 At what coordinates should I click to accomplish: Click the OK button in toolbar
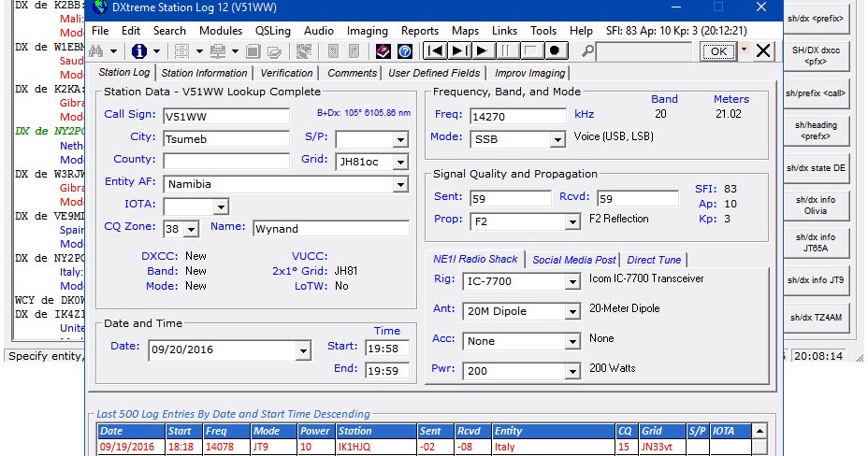(718, 51)
